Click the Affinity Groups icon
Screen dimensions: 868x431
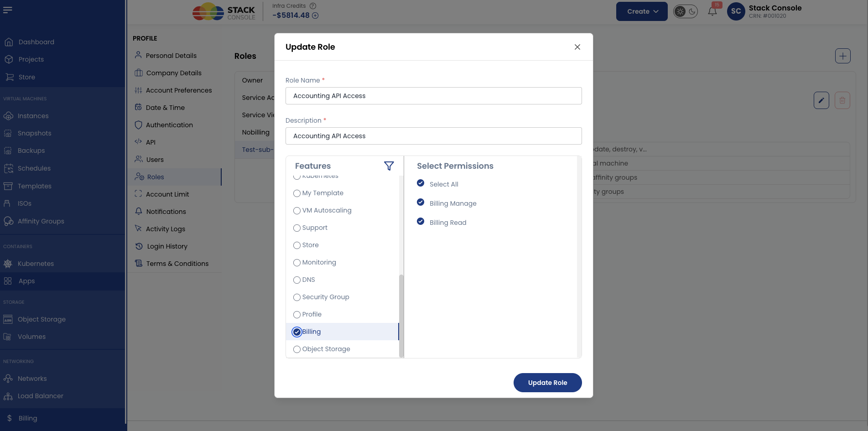(x=8, y=221)
